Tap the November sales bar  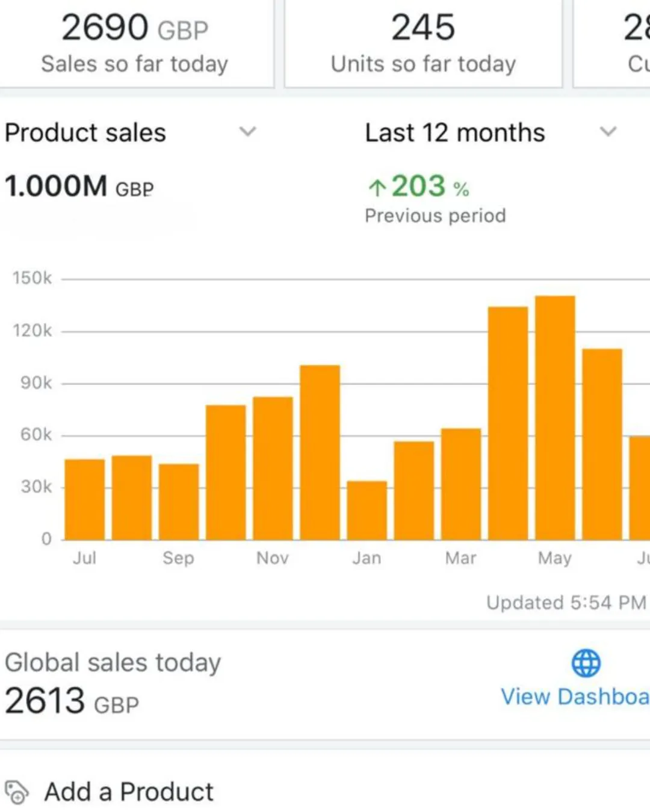(273, 468)
